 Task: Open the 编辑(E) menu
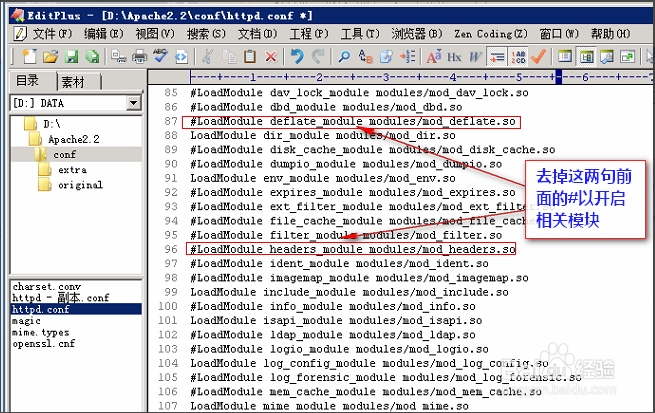[104, 33]
